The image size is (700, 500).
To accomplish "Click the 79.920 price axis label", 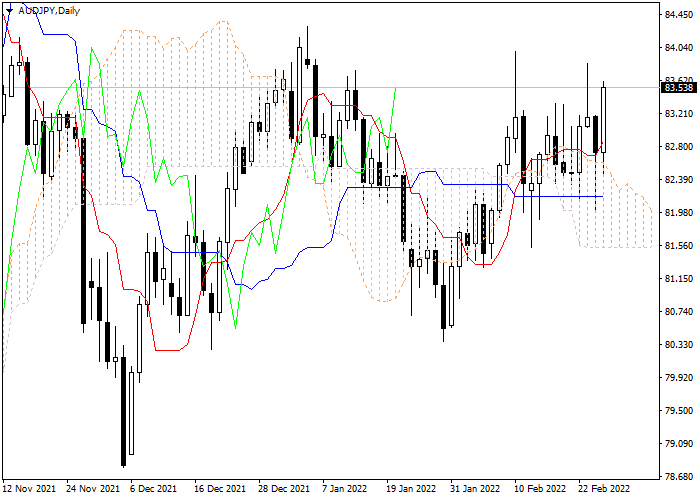I will (679, 378).
